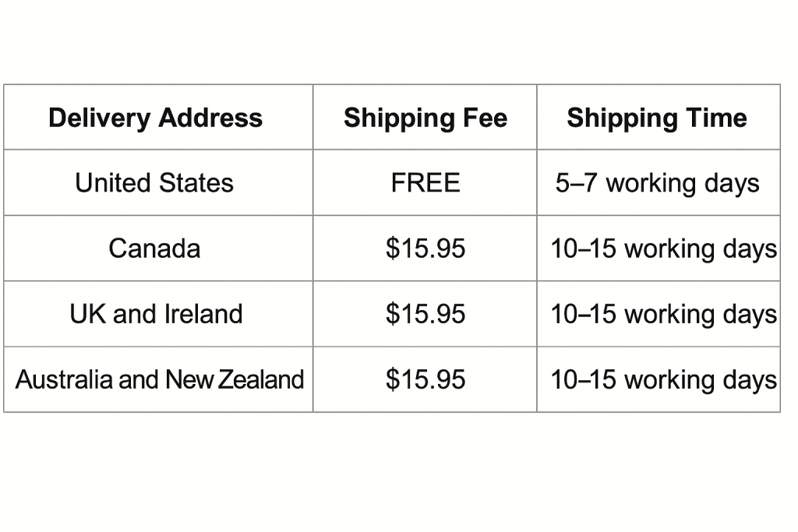798x532 pixels.
Task: Click the Shipping Time column header
Action: click(659, 118)
